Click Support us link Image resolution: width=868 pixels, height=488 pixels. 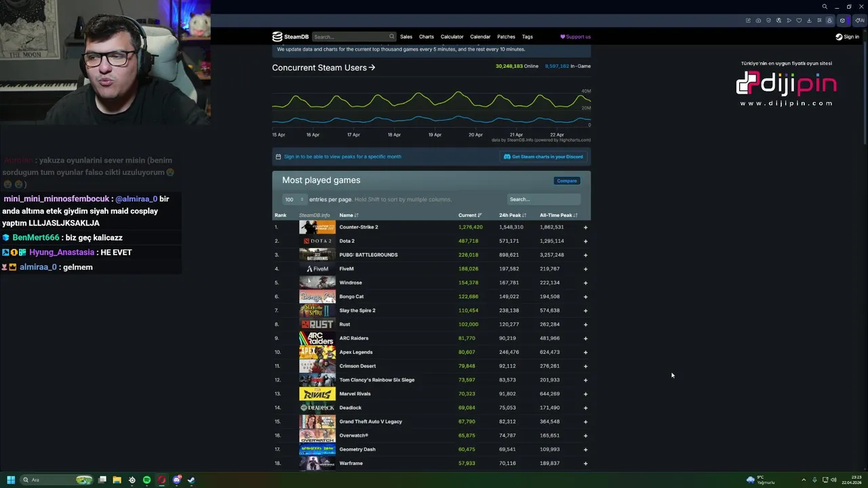pos(575,37)
